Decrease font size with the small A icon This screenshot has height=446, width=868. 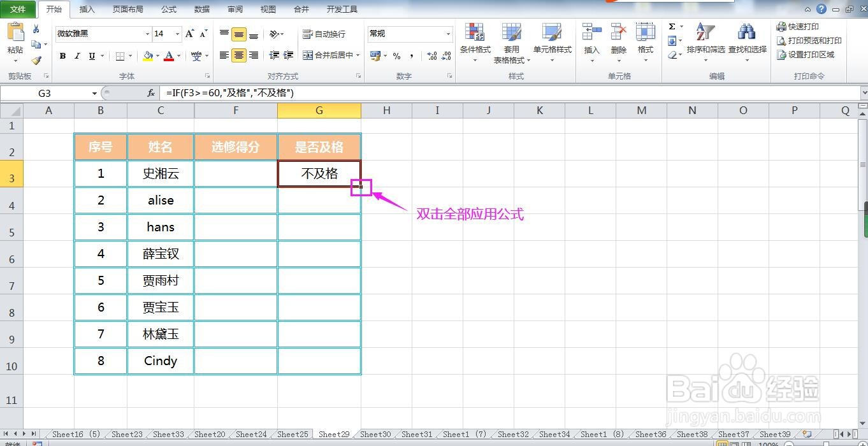[203, 34]
